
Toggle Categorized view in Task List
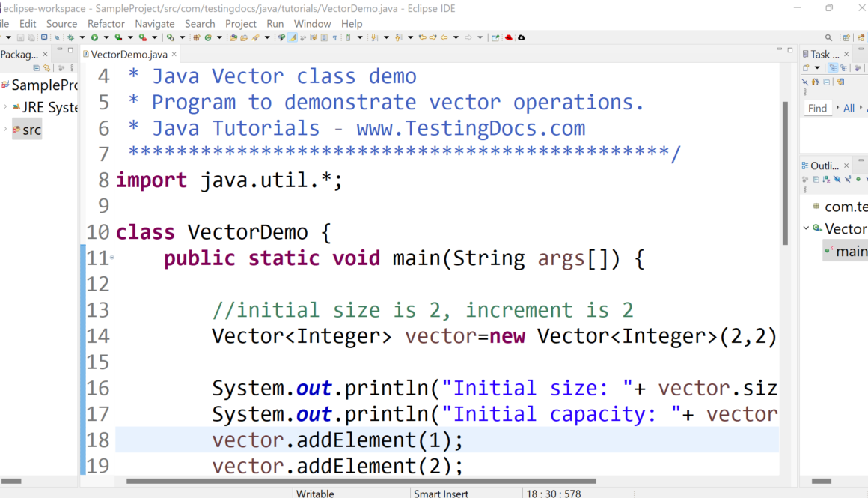coord(832,68)
